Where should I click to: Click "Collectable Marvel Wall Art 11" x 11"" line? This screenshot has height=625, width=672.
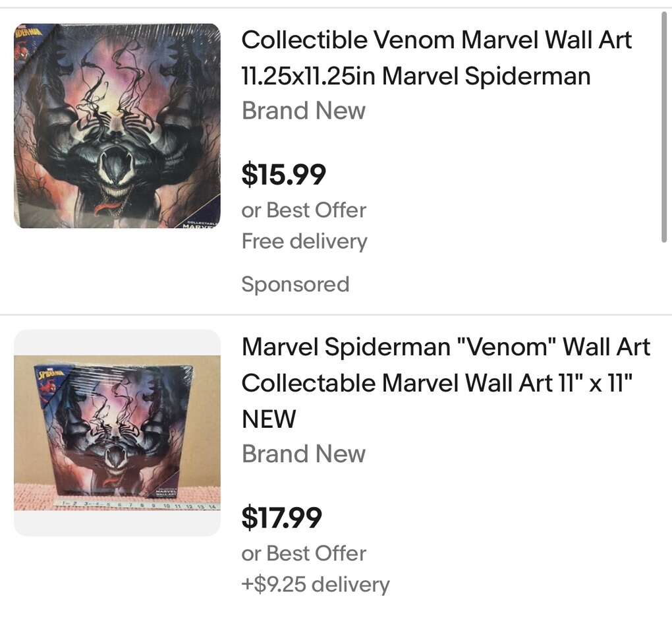pyautogui.click(x=437, y=382)
